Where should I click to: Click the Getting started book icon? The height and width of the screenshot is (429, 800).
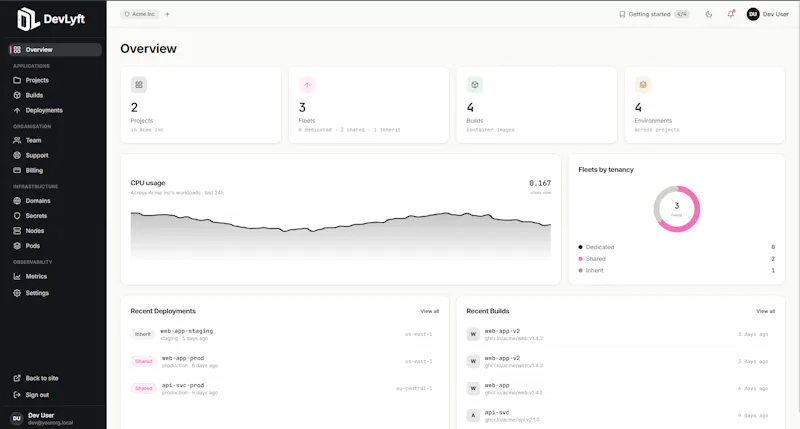(622, 14)
